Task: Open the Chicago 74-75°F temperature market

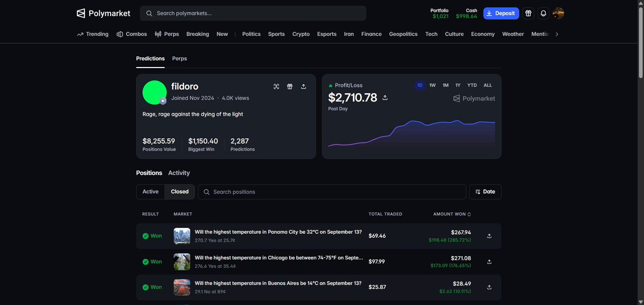Action: (x=279, y=258)
